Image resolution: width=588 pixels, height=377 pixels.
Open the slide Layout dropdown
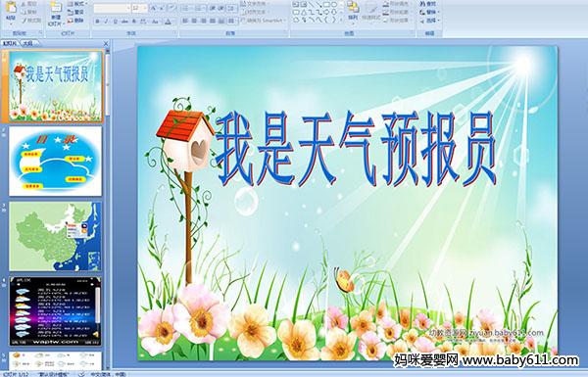click(x=77, y=4)
